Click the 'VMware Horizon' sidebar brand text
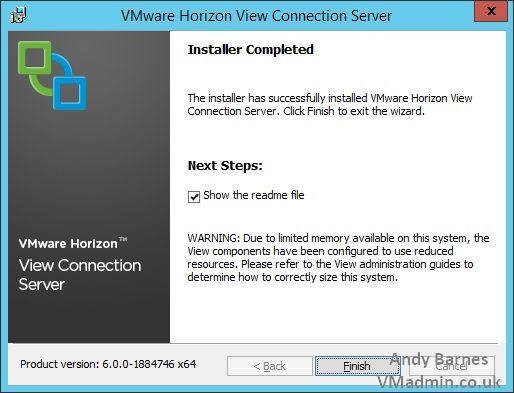Screen dimensions: 514x393 (73, 243)
